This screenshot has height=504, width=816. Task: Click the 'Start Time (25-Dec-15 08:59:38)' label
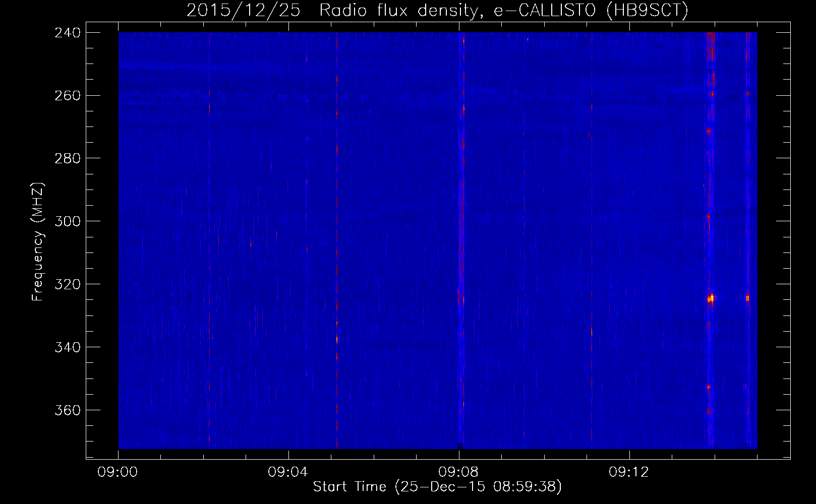[437, 487]
